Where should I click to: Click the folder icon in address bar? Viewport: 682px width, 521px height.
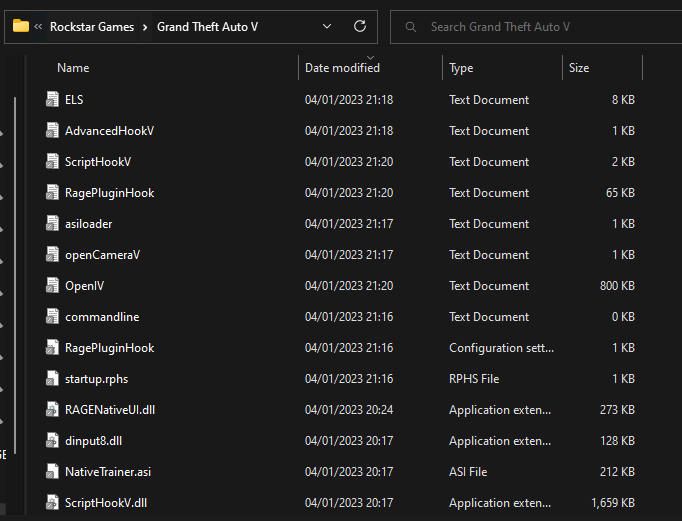click(x=20, y=27)
